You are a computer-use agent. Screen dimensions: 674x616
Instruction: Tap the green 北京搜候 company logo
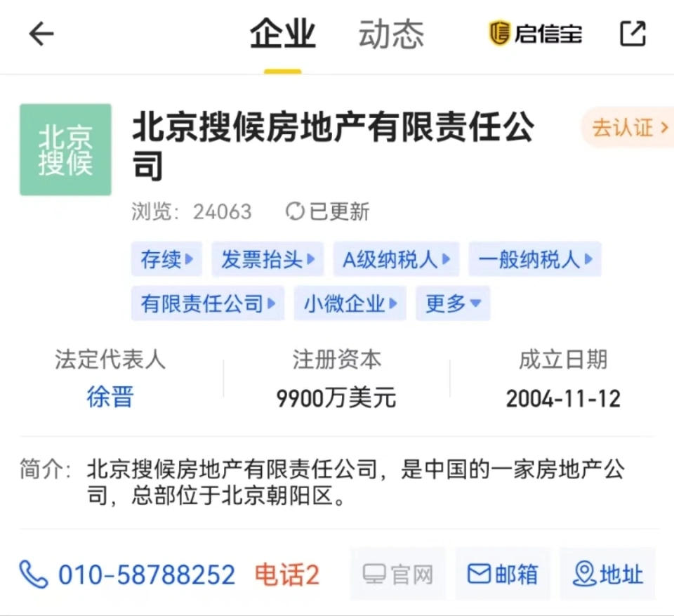point(65,150)
